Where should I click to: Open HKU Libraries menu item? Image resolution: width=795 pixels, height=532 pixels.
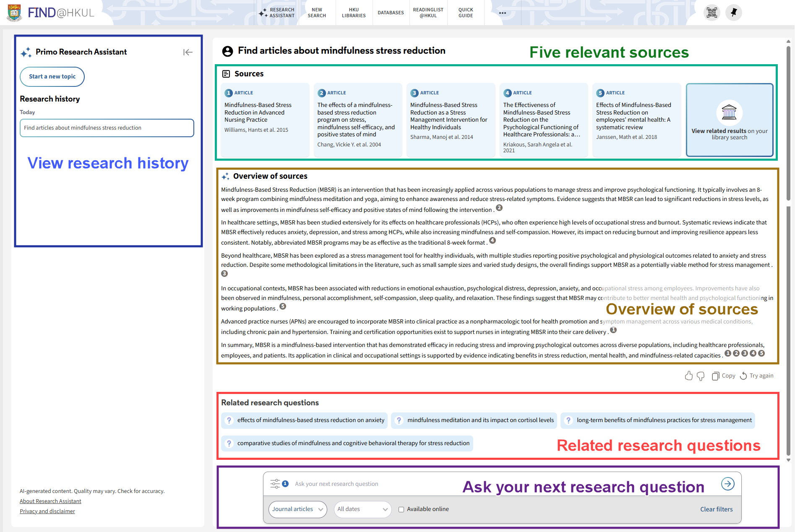[x=354, y=13]
